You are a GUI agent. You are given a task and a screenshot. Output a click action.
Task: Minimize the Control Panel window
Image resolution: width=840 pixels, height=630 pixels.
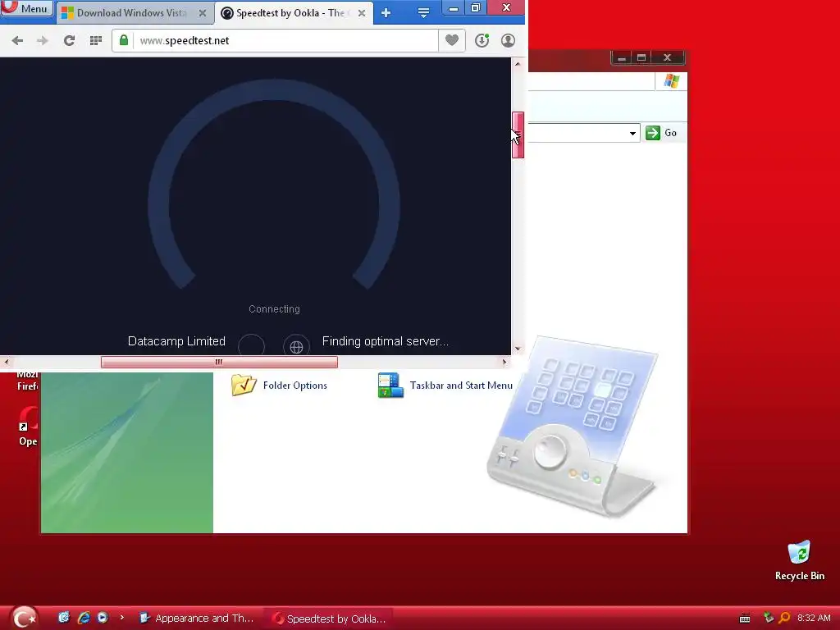tap(622, 58)
